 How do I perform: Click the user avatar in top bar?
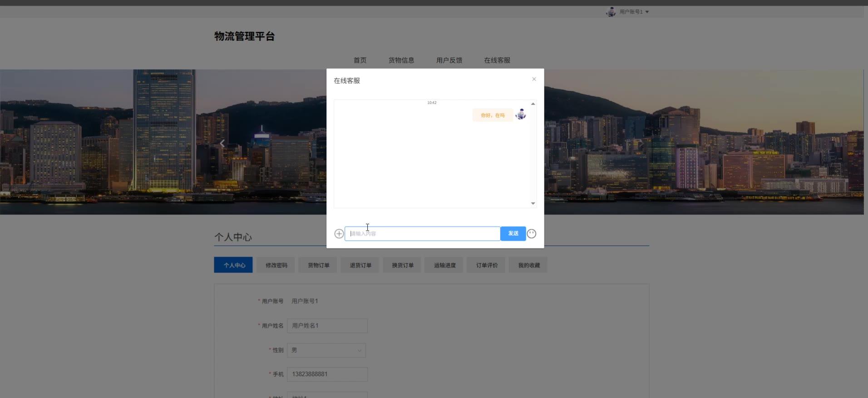point(611,12)
